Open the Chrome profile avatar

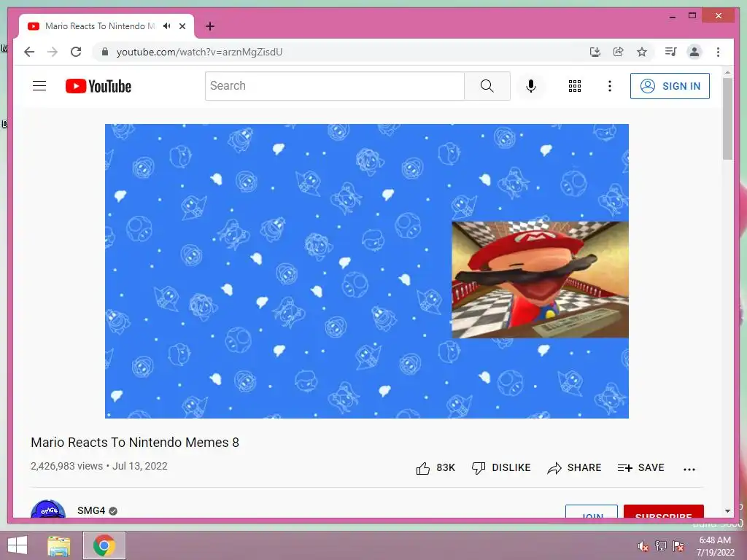coord(694,52)
